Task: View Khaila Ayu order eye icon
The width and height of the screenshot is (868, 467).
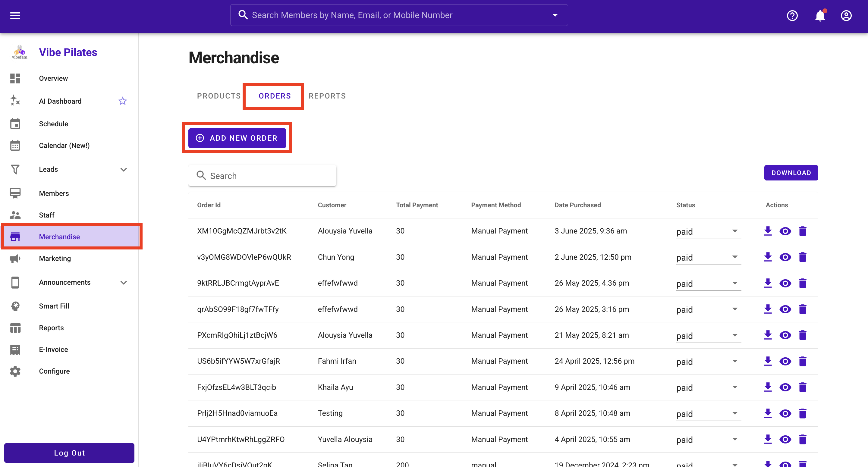Action: point(785,387)
